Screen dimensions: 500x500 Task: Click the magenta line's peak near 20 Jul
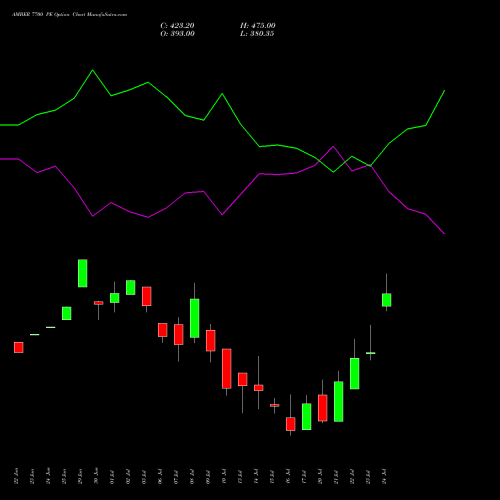coord(333,147)
